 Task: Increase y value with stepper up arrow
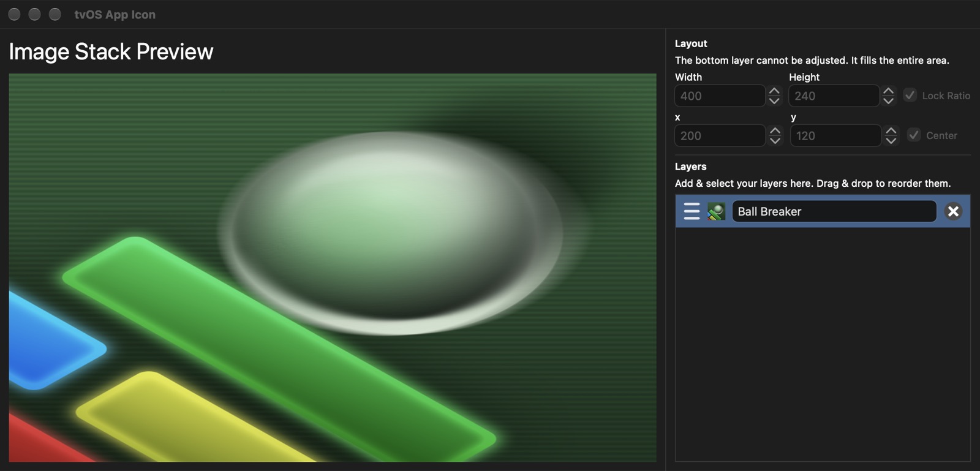tap(891, 130)
